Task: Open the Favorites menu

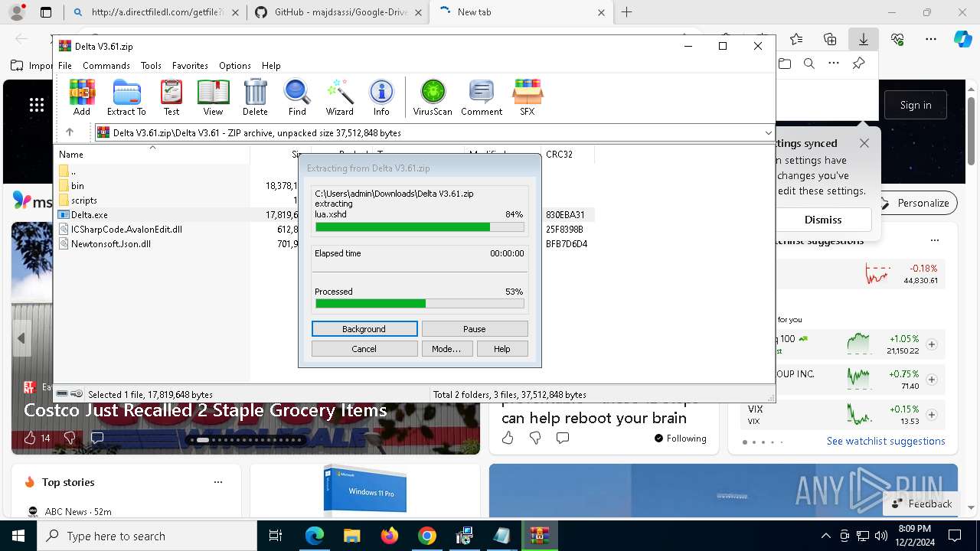Action: 190,66
